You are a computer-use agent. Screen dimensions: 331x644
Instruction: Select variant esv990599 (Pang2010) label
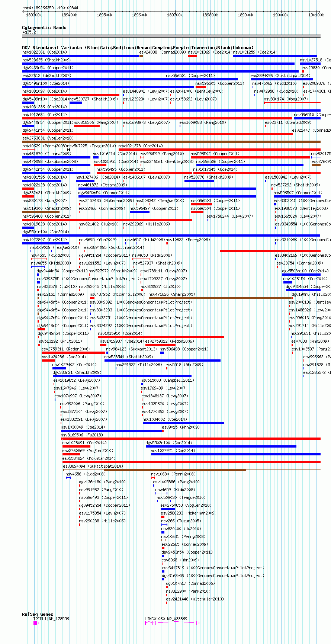coord(162,154)
